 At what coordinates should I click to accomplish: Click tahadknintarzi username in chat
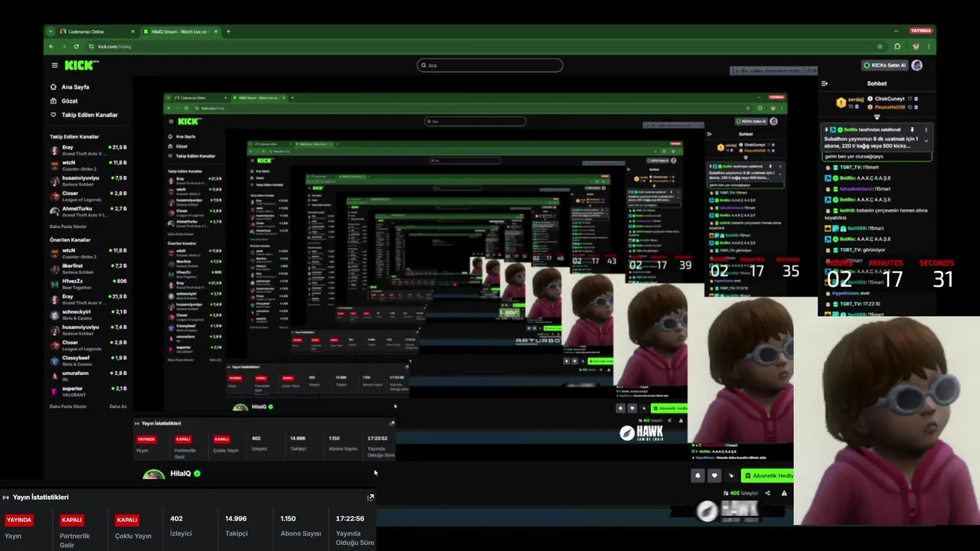[x=856, y=188]
